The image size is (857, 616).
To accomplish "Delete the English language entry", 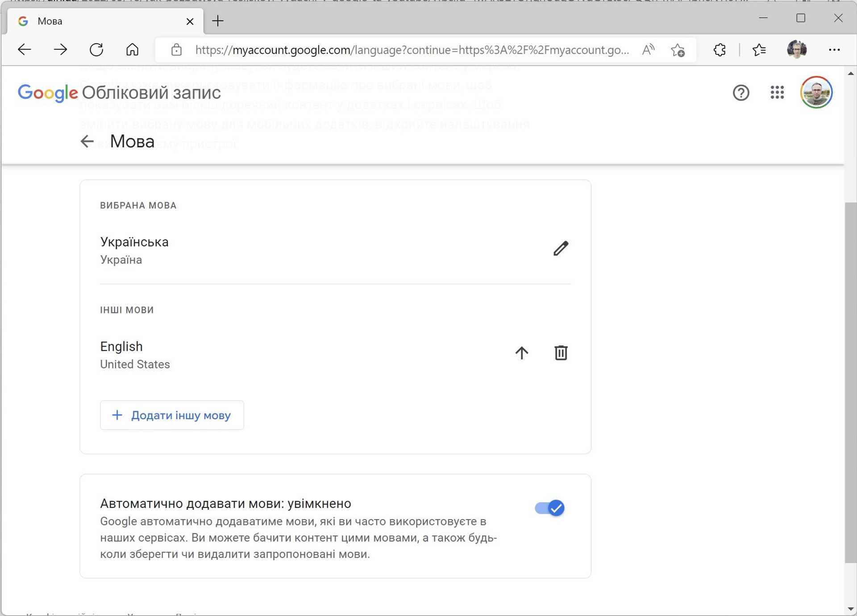I will click(561, 353).
